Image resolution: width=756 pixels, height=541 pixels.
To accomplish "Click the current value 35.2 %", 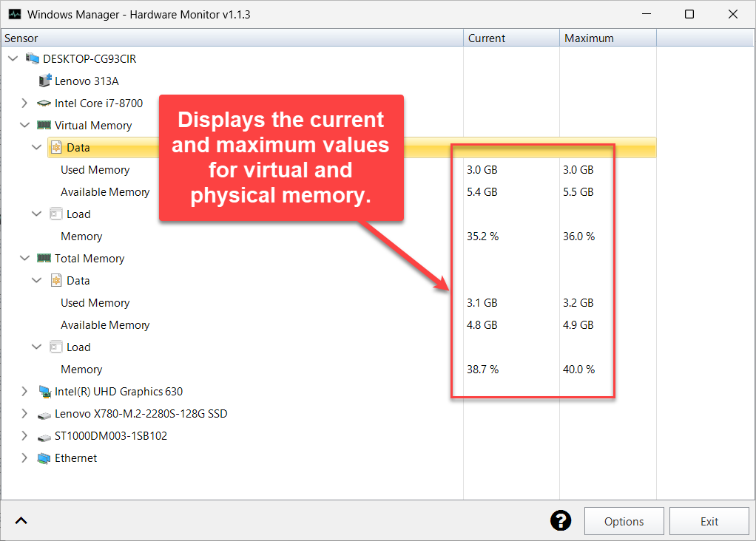I will click(482, 236).
